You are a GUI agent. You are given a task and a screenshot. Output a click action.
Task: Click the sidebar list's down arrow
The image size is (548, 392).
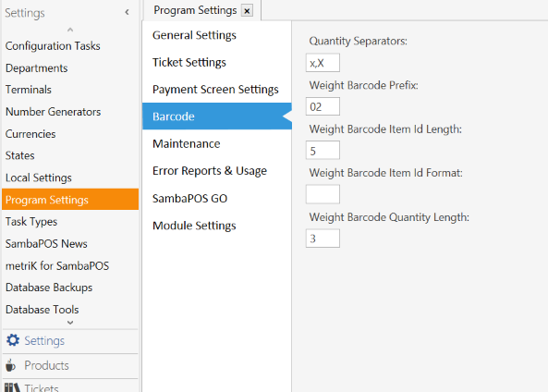(70, 323)
